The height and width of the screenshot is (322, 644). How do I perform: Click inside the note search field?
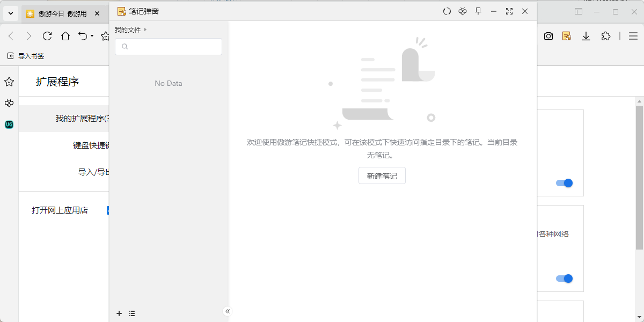tap(168, 47)
